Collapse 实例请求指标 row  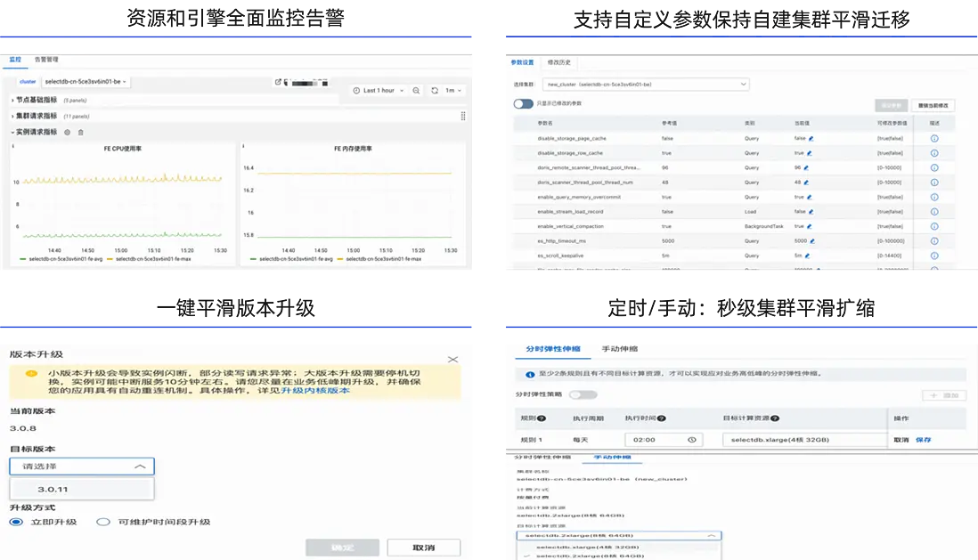click(35, 132)
